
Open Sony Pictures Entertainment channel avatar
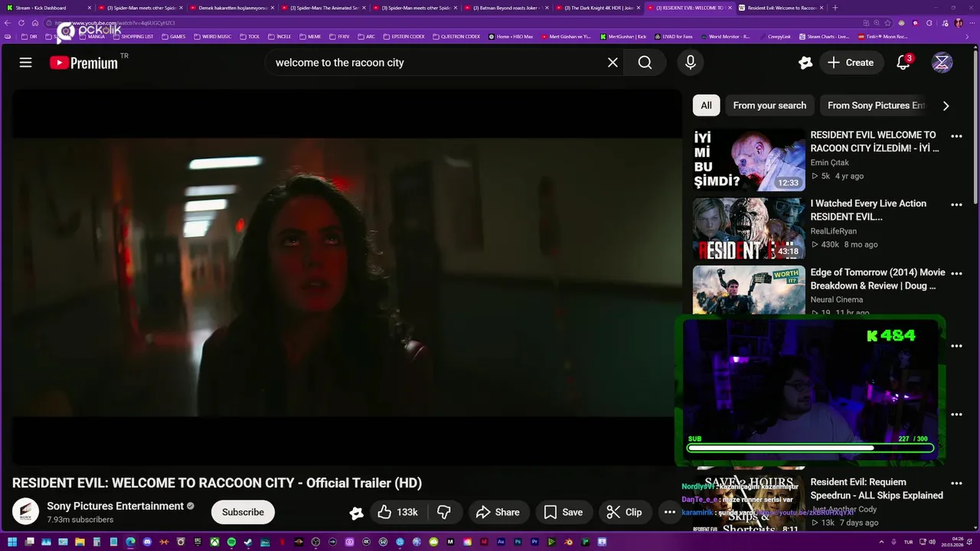tap(25, 512)
